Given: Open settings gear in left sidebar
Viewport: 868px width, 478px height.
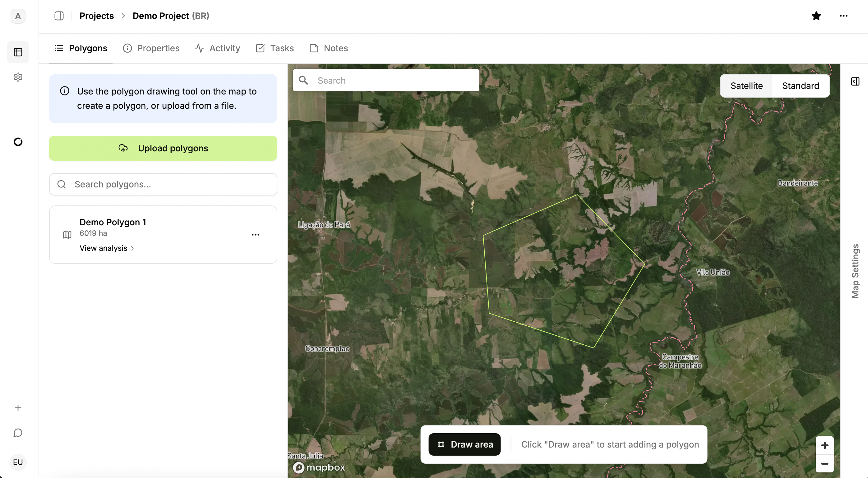Looking at the screenshot, I should 18,77.
